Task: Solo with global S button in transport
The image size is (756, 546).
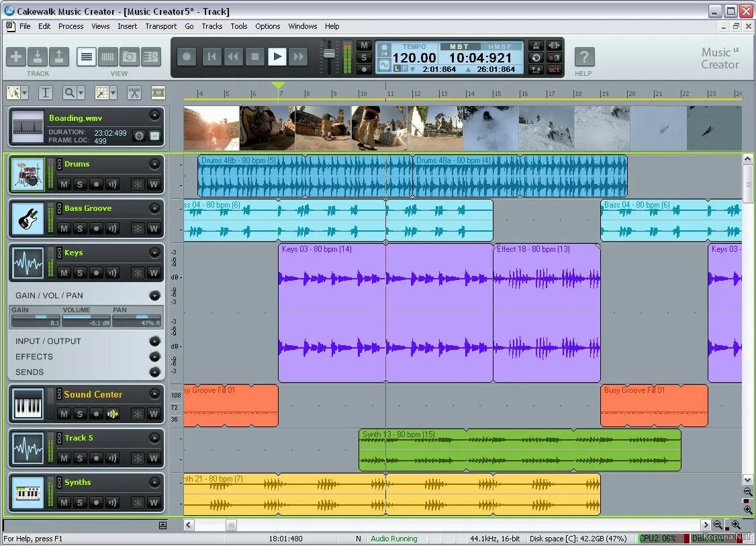Action: coord(364,57)
